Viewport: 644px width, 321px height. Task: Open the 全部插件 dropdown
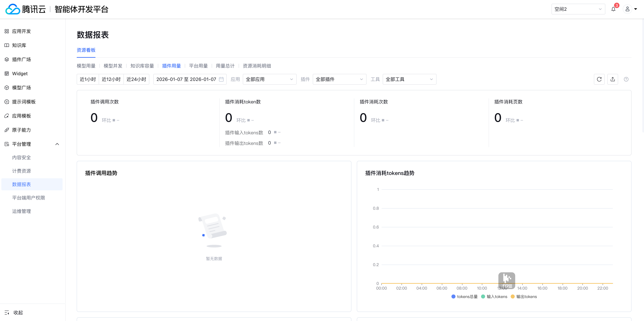click(x=339, y=79)
